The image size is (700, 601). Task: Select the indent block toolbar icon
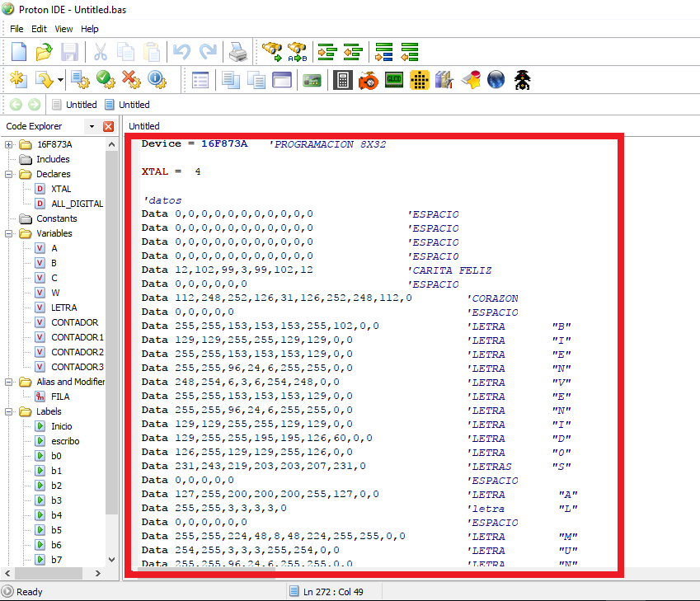tap(383, 51)
